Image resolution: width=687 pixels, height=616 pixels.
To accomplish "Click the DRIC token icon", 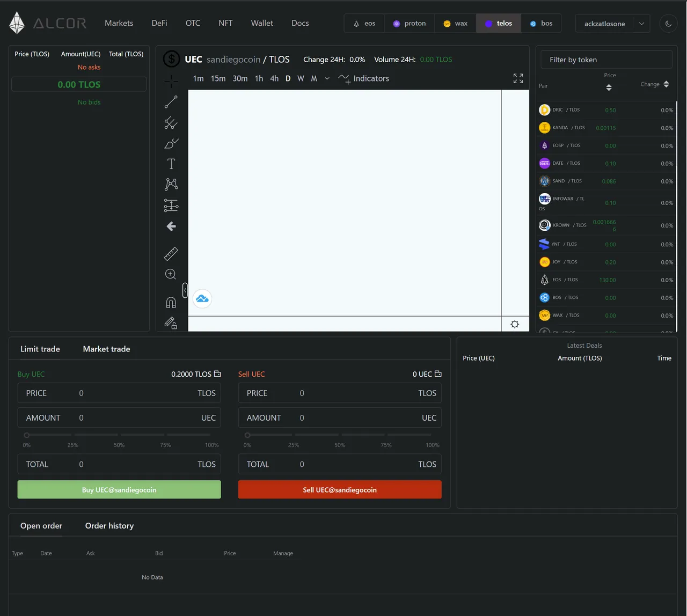I will point(544,110).
